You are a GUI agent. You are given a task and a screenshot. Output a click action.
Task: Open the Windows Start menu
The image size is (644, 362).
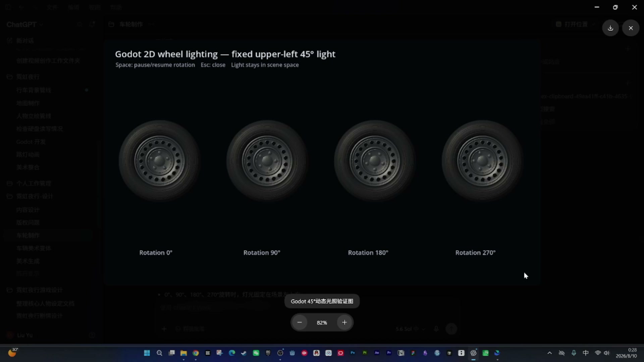(x=147, y=353)
